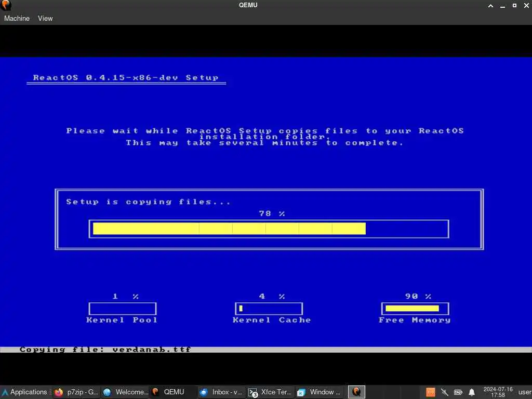Click the Kernel Cache usage bar

coord(269,309)
